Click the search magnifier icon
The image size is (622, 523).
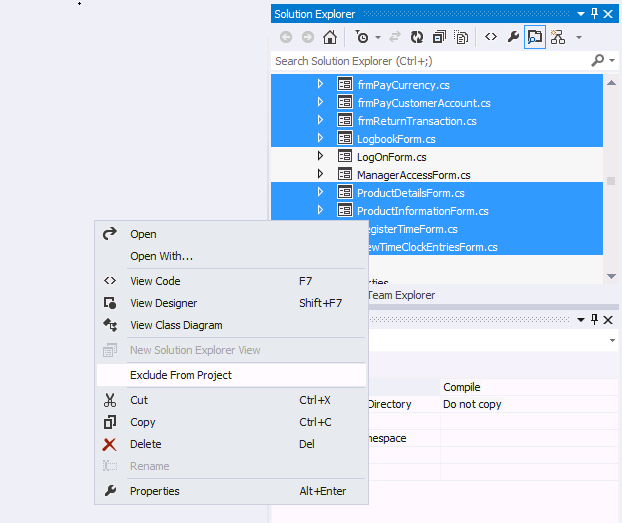pyautogui.click(x=597, y=60)
